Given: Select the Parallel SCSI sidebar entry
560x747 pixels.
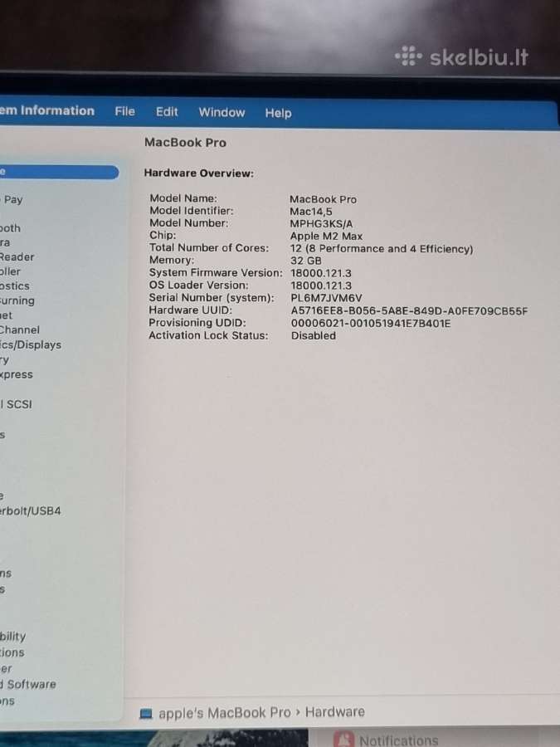Looking at the screenshot, I should (x=16, y=404).
